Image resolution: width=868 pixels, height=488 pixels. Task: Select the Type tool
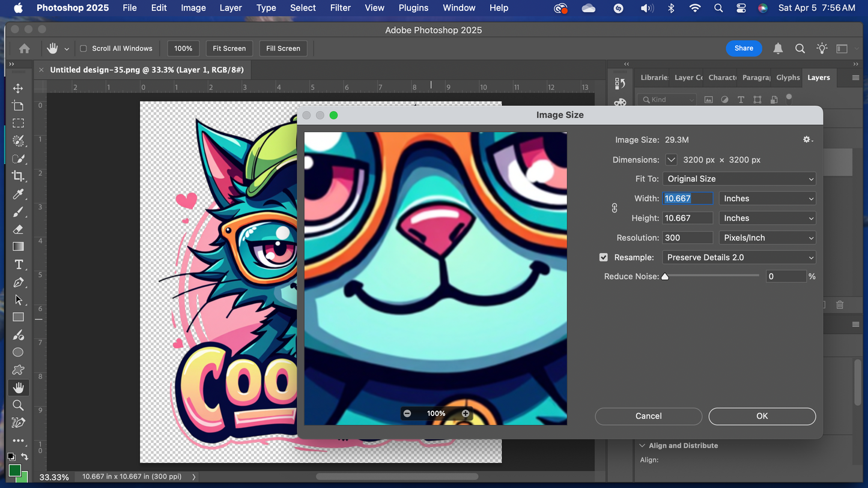pos(18,265)
